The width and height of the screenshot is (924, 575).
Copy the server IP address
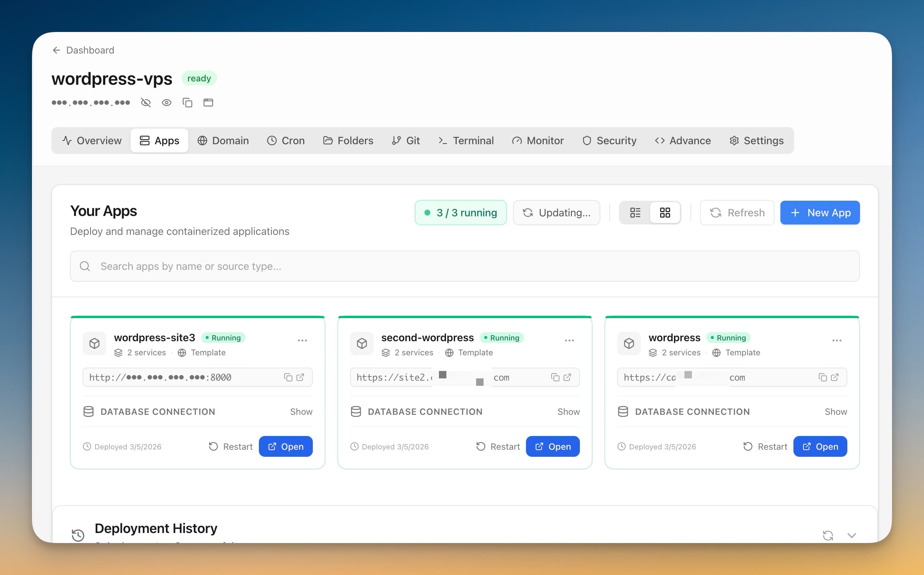[187, 102]
